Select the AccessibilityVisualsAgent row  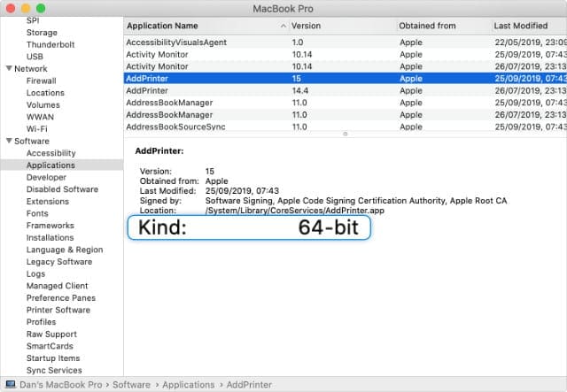pos(176,42)
